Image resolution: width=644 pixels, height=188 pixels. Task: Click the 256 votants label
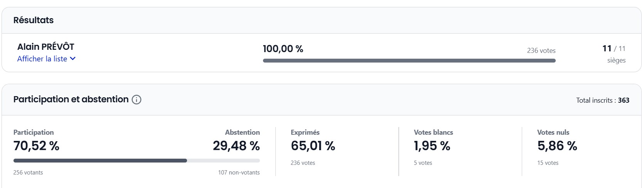click(28, 173)
